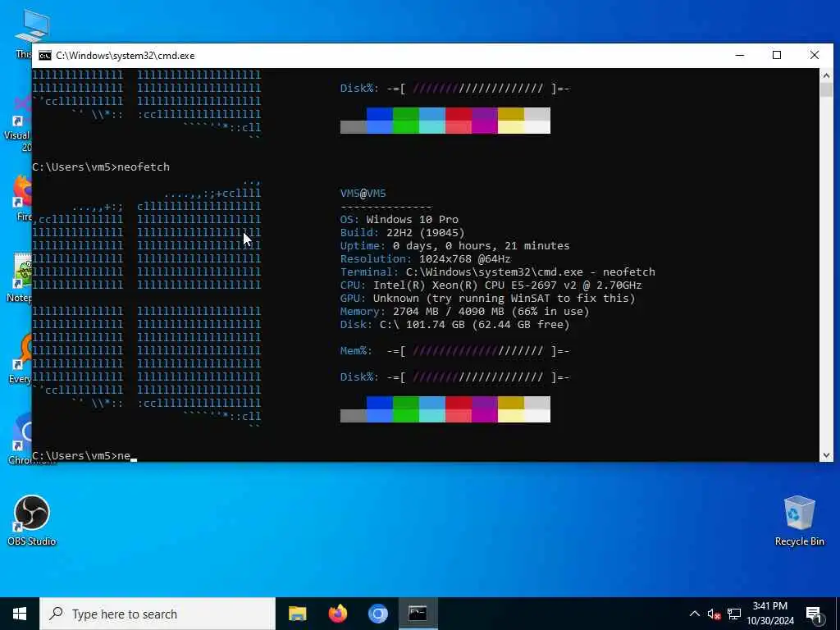Click the bottom prompt 'C:\Users\vm5>ne'
This screenshot has width=840, height=630.
(81, 456)
